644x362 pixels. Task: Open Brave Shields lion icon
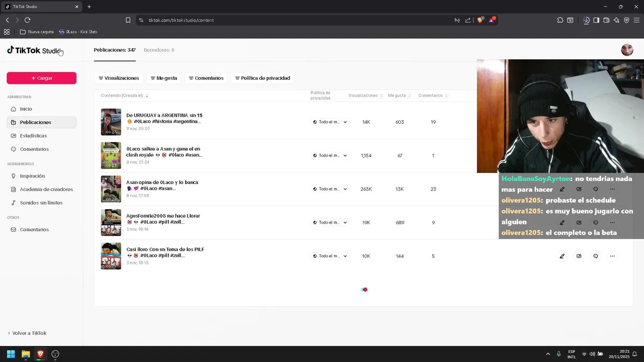tap(480, 20)
